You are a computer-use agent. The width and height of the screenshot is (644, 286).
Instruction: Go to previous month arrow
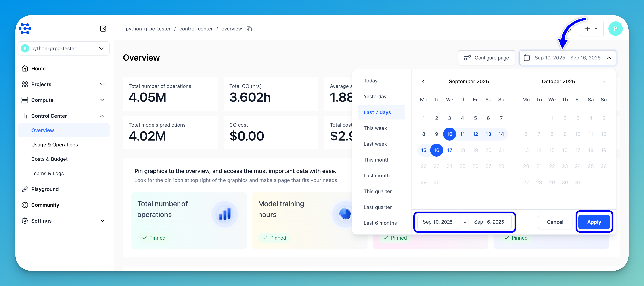423,82
